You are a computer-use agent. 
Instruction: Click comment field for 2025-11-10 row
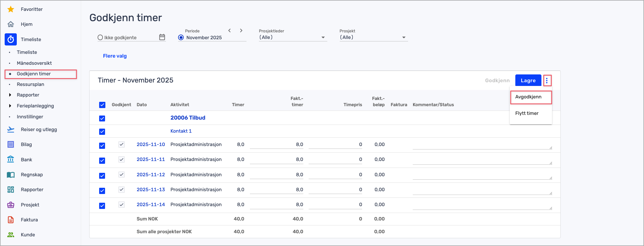pos(482,145)
